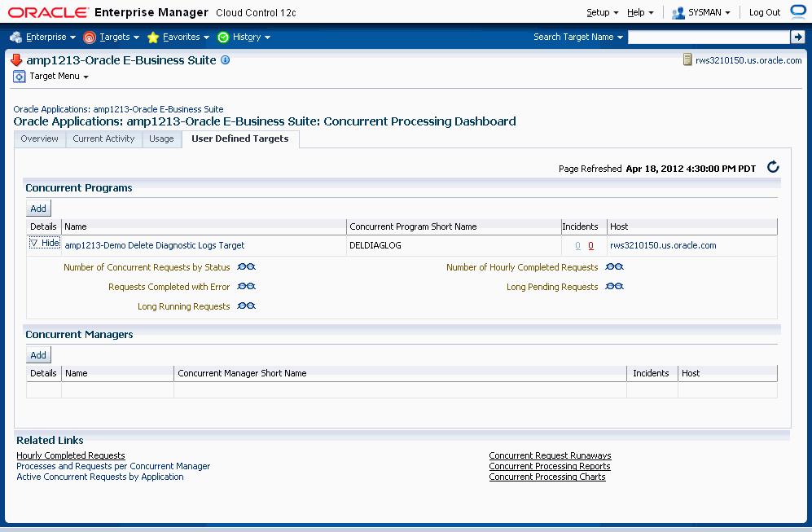
Task: Add a target under Concurrent Programs
Action: pos(38,209)
